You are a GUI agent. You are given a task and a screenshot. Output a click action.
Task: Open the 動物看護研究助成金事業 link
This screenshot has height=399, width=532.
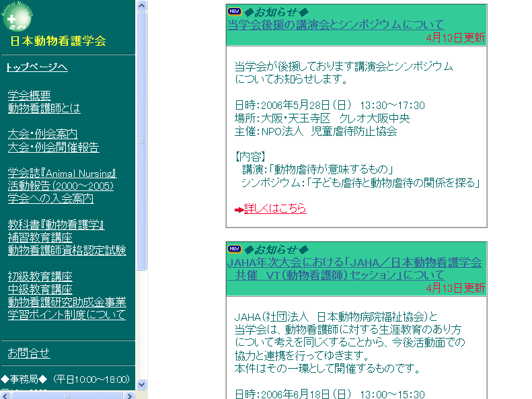click(x=67, y=302)
